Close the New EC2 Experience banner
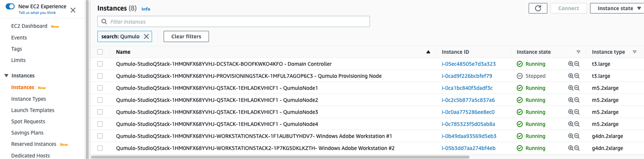Viewport: 644px width, 159px height. [x=73, y=10]
